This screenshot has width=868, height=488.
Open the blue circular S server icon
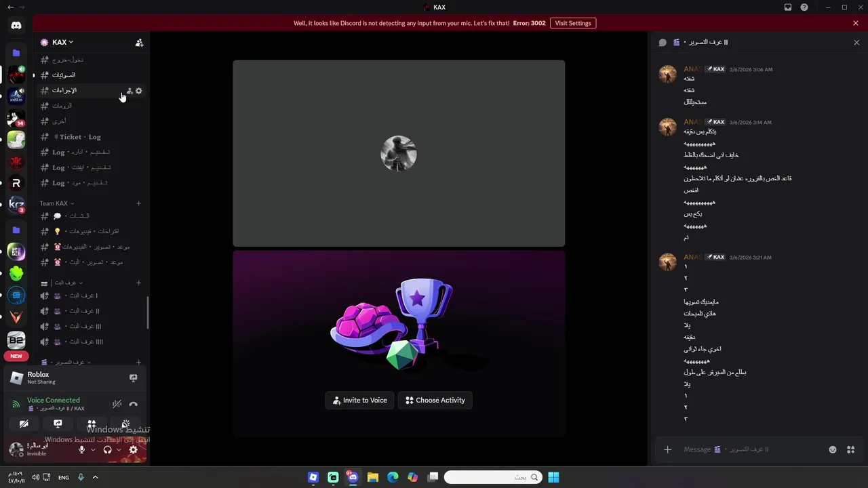16,296
